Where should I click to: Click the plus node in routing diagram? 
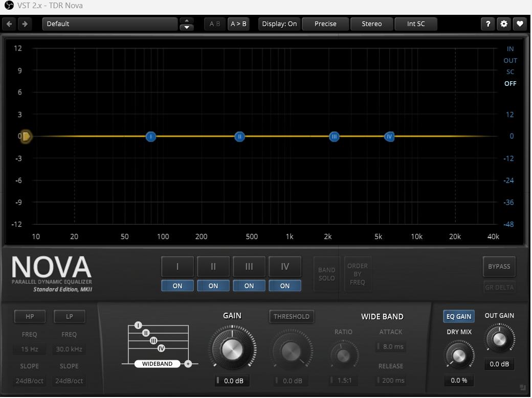coord(188,364)
